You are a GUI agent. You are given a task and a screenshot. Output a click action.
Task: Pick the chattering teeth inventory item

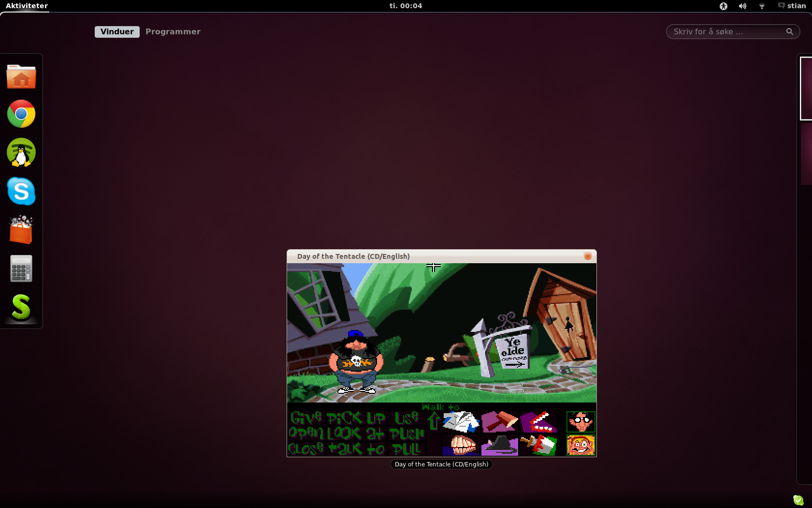538,422
